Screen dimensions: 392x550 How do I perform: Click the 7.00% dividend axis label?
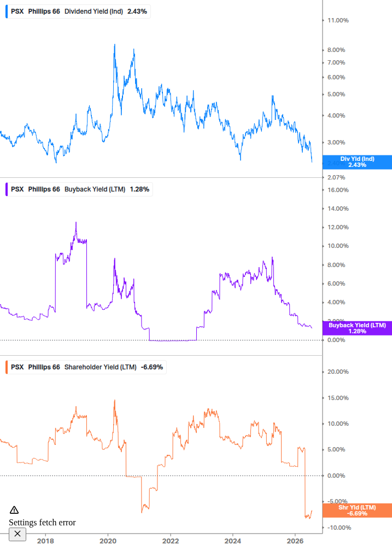coord(336,62)
